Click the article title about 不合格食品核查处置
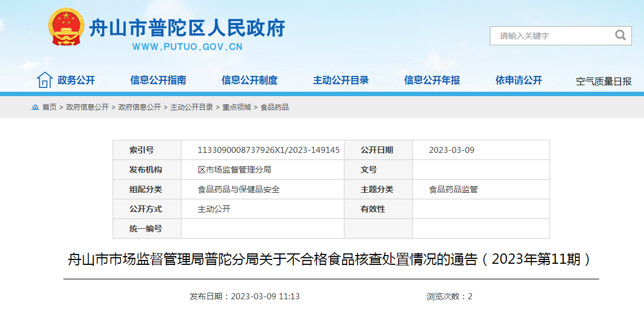 pyautogui.click(x=331, y=259)
